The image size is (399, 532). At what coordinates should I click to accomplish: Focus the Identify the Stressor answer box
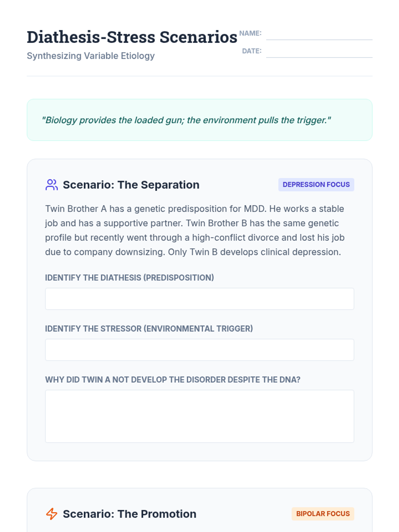[199, 350]
